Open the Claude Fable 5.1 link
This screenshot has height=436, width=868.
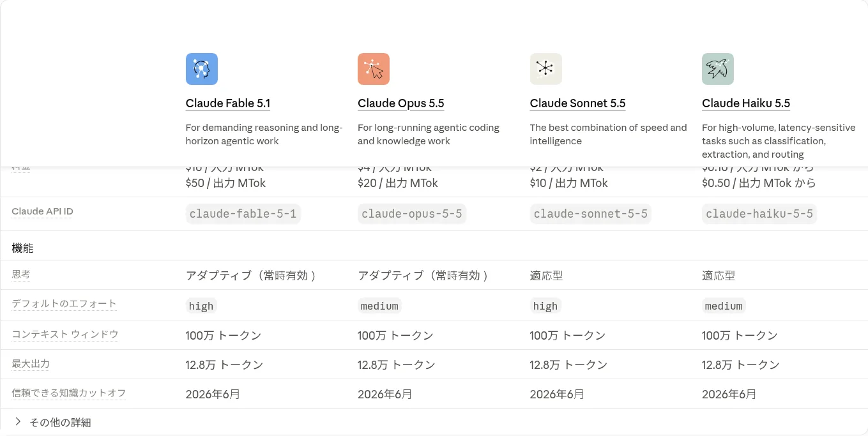tap(228, 103)
